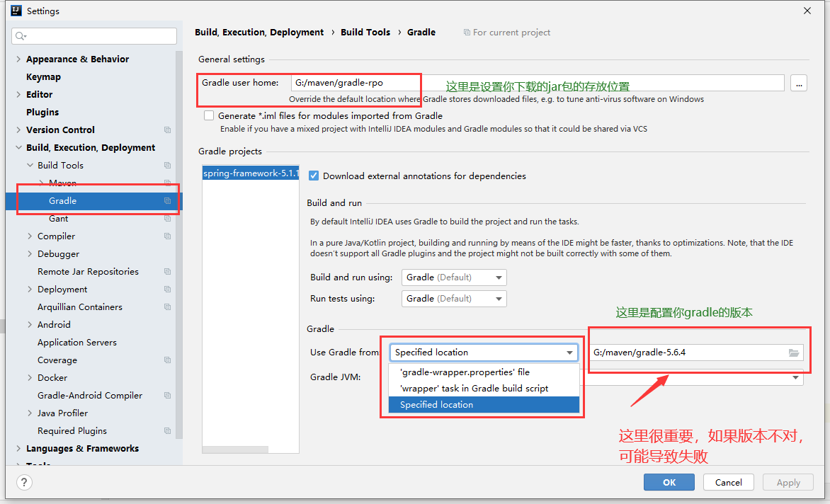Click the project-level icon beside Remote Jar Repositories
Image resolution: width=830 pixels, height=504 pixels.
pyautogui.click(x=167, y=272)
